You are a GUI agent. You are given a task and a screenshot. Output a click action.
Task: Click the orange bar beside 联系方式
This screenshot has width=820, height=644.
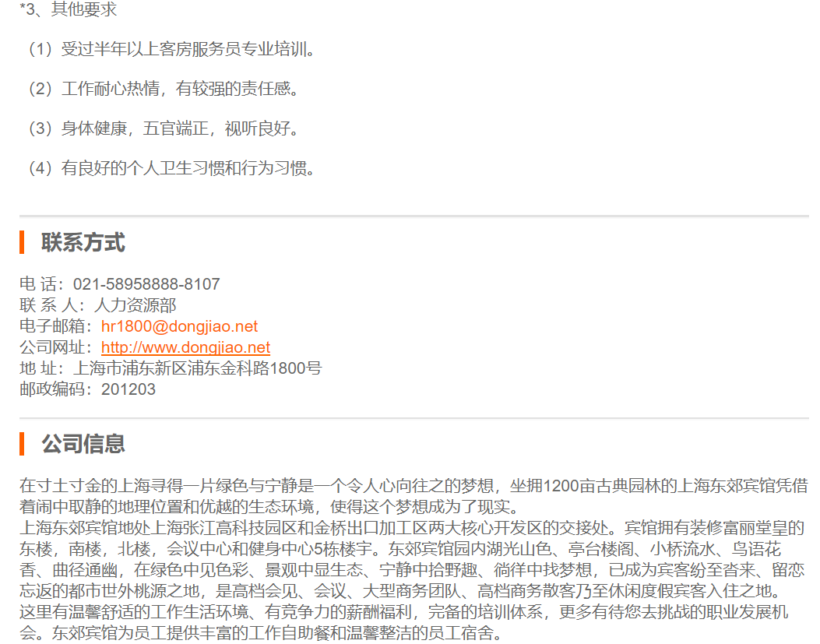click(x=23, y=242)
